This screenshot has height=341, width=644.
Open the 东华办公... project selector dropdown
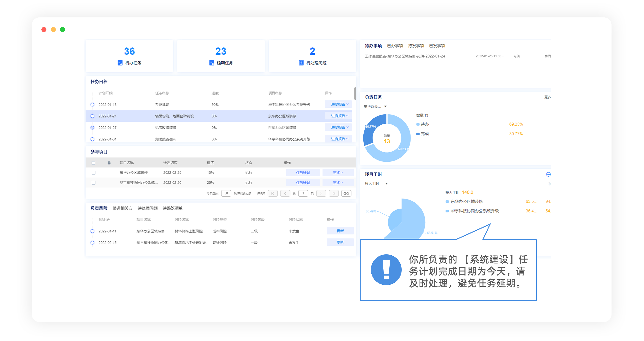pos(375,106)
